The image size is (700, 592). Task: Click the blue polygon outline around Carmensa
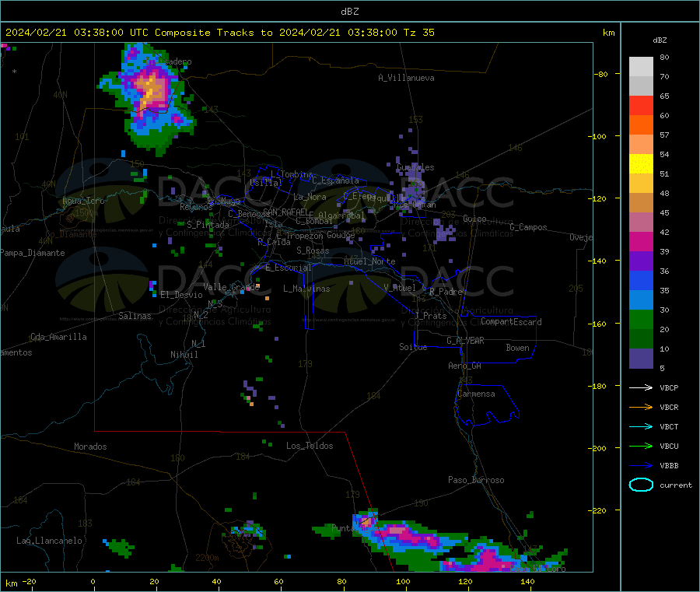click(x=487, y=405)
